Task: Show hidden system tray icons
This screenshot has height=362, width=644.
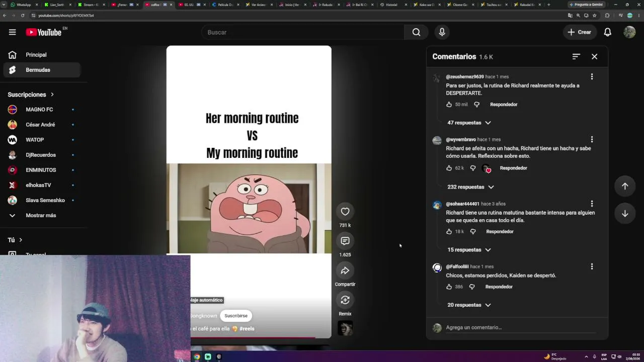Action: click(x=586, y=356)
